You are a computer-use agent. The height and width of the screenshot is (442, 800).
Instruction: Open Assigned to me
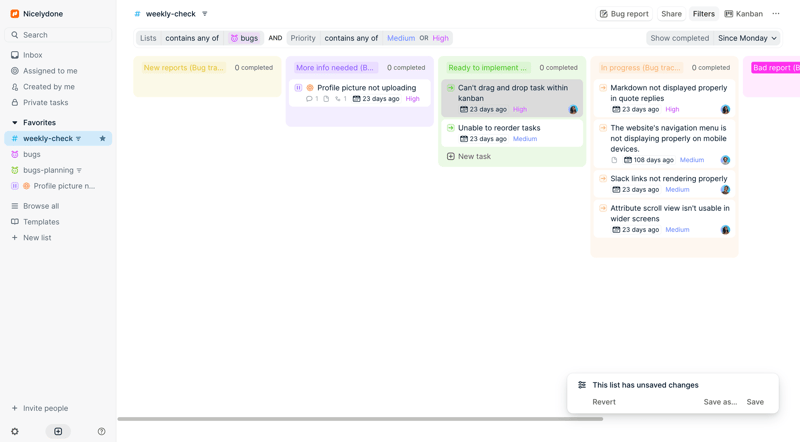coord(58,70)
